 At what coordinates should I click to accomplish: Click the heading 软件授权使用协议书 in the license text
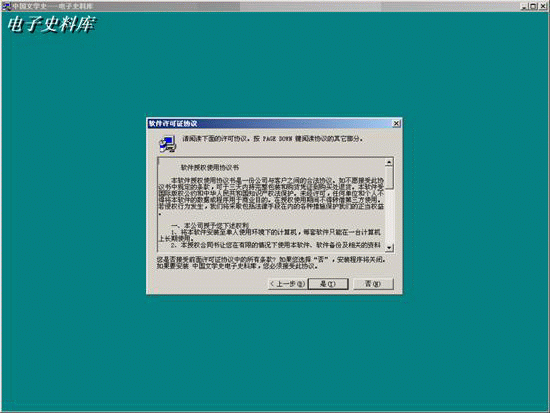[209, 167]
